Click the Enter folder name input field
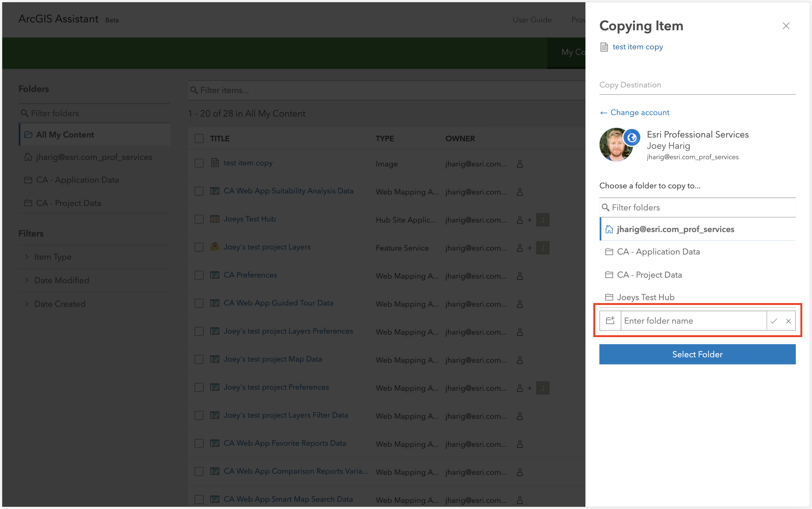 693,321
